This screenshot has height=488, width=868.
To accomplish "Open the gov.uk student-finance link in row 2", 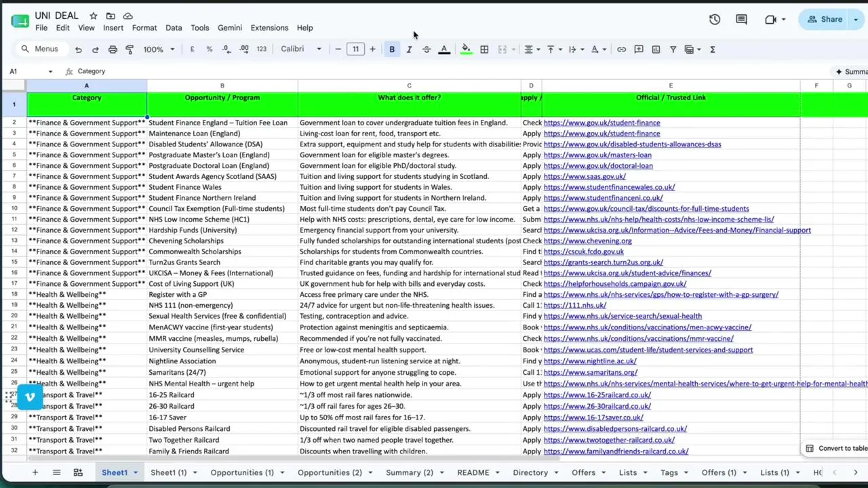I will pos(601,123).
